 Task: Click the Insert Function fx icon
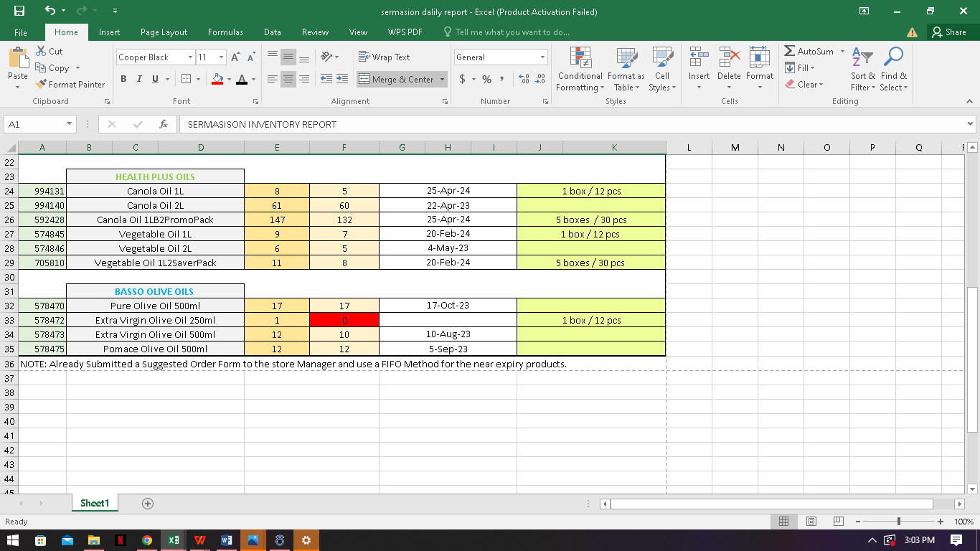(x=164, y=124)
